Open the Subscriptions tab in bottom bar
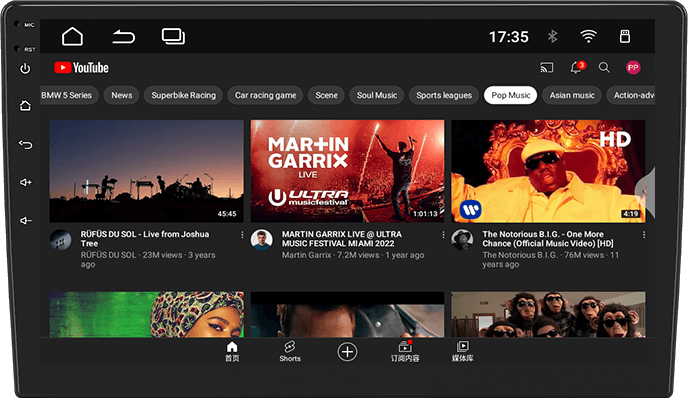Viewport: 688px width, 398px height. tap(405, 351)
